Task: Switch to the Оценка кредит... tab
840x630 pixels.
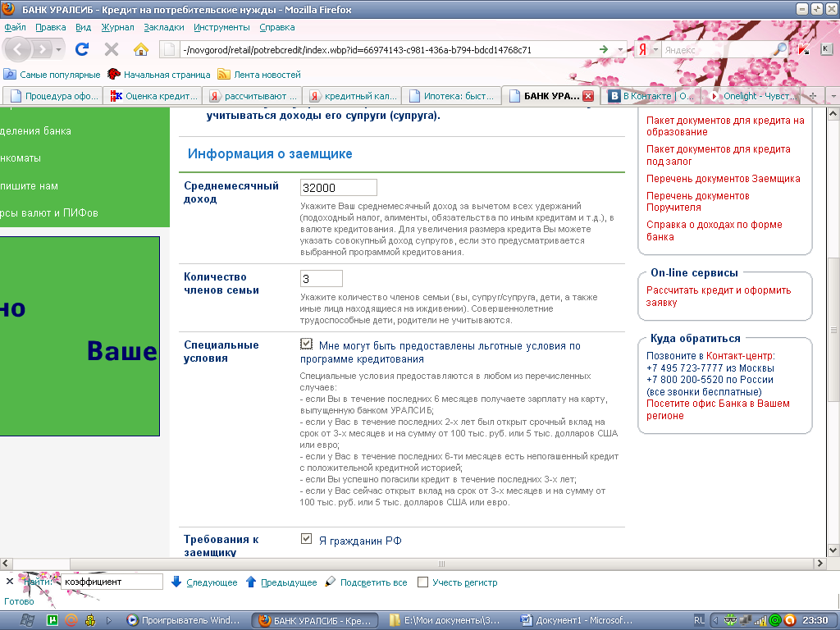Action: [x=153, y=96]
